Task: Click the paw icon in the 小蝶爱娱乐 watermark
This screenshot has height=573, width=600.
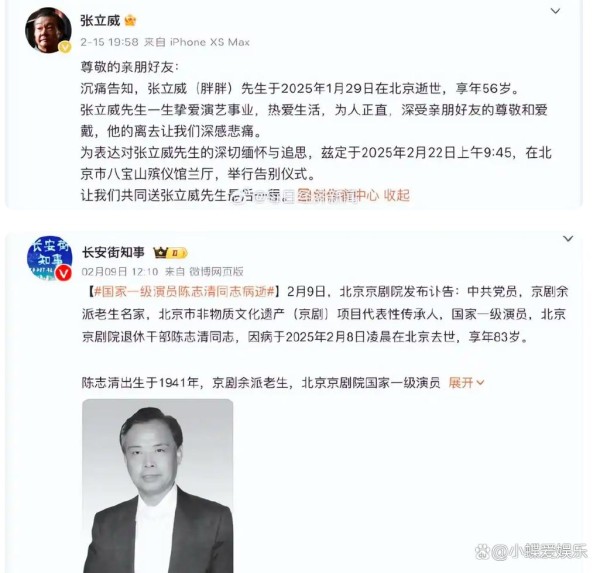Action: click(x=482, y=552)
